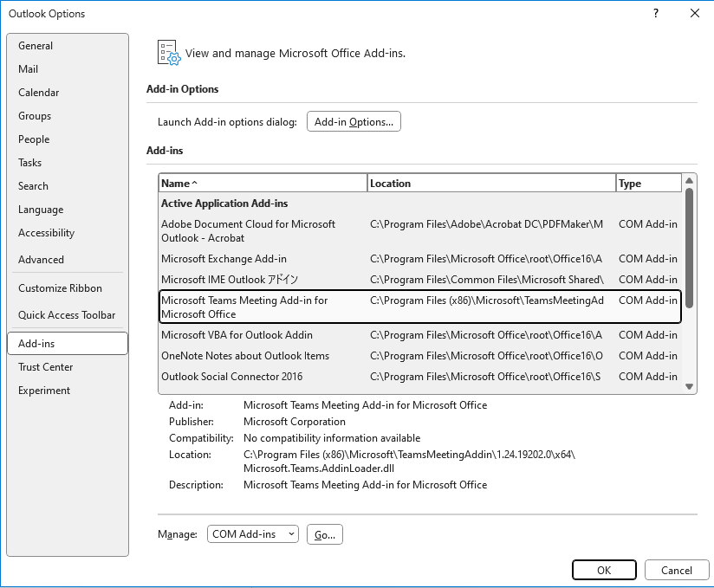Screen dimensions: 714x588
Task: Open the Search options page
Action: pyautogui.click(x=68, y=185)
